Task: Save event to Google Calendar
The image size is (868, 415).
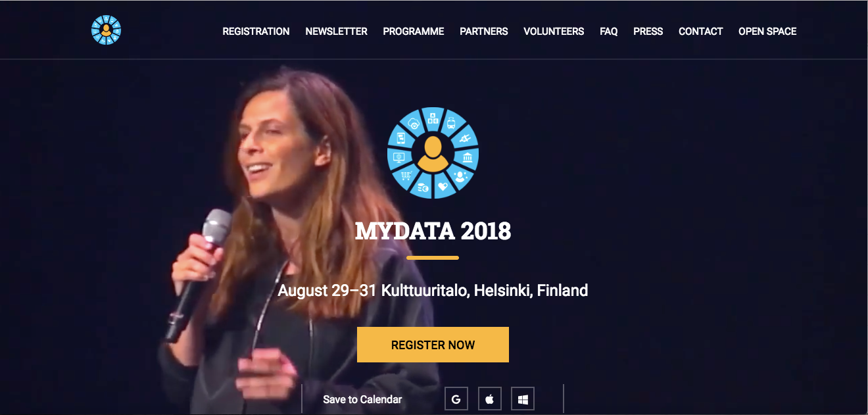Action: (456, 399)
